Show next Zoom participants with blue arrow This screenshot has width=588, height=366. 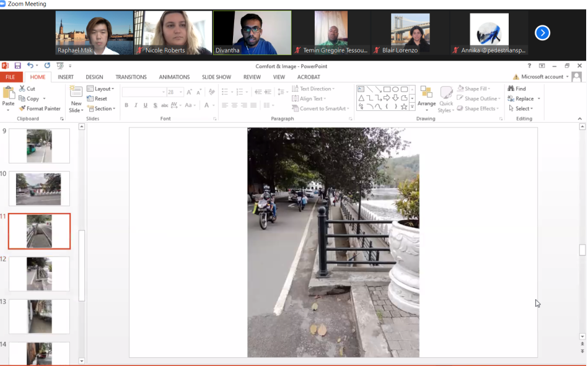pos(542,33)
